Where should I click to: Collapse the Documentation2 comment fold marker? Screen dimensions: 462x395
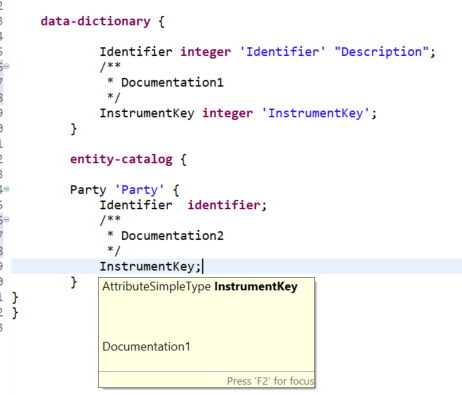pyautogui.click(x=6, y=220)
